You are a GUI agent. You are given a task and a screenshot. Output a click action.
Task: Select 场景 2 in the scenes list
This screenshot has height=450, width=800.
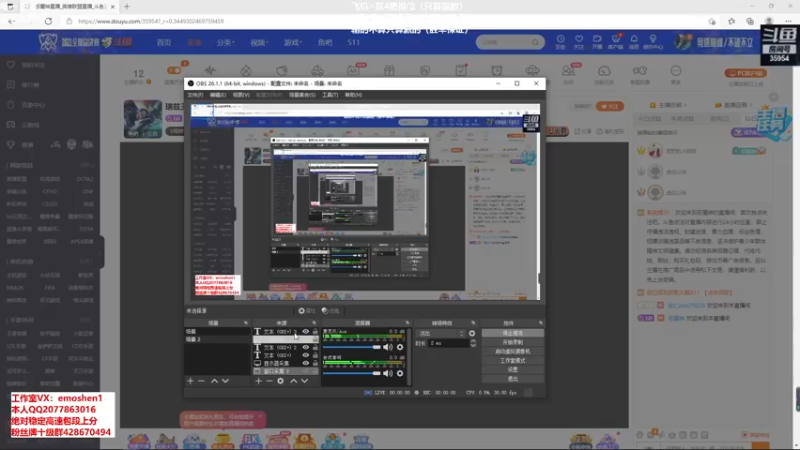pos(217,339)
